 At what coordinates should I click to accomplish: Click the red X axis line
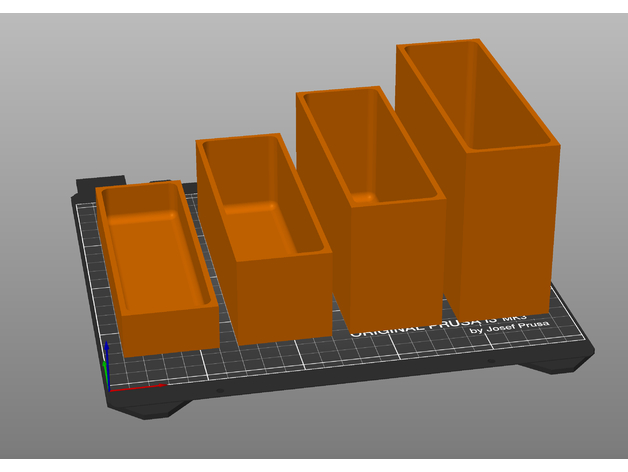click(x=140, y=386)
